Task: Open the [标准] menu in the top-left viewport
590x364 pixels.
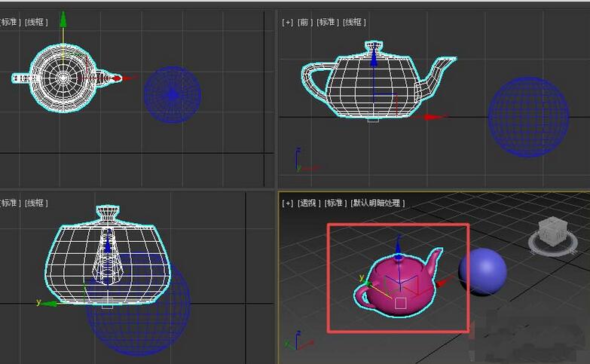Action: pyautogui.click(x=11, y=22)
